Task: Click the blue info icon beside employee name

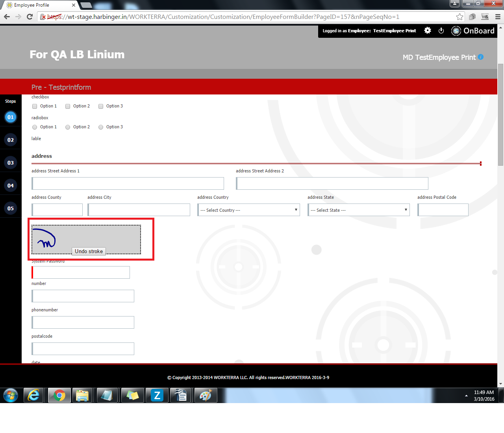Action: (x=481, y=57)
